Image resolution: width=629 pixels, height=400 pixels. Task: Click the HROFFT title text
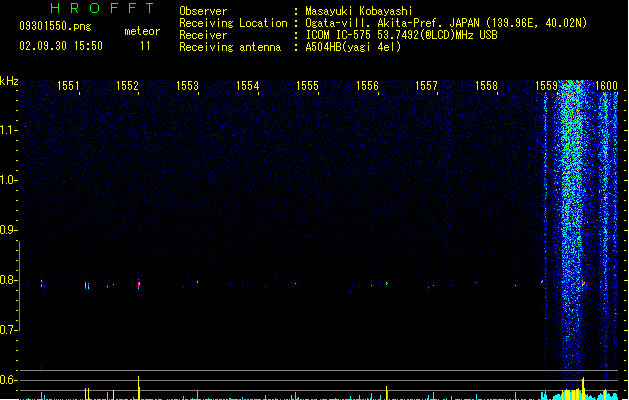(x=102, y=8)
